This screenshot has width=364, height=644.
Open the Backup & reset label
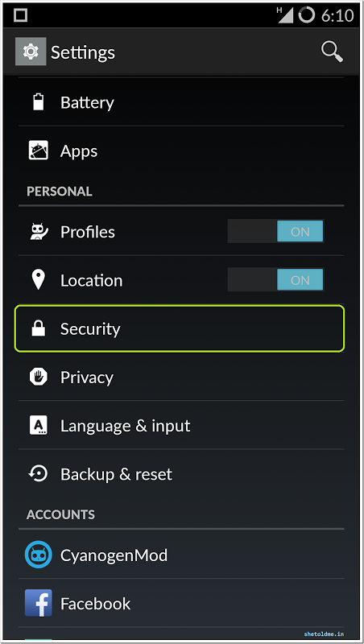click(116, 474)
